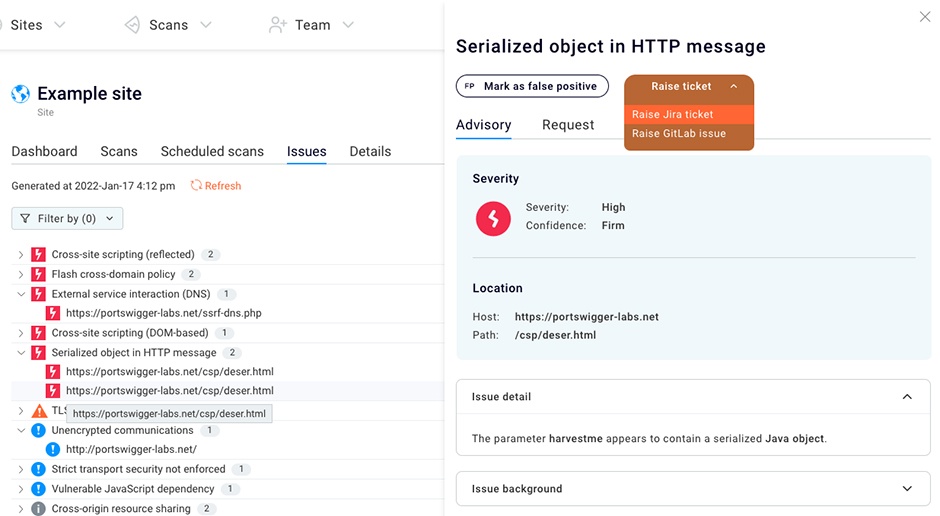Open the Details tab
Viewport: 940px width, 516px height.
(370, 152)
